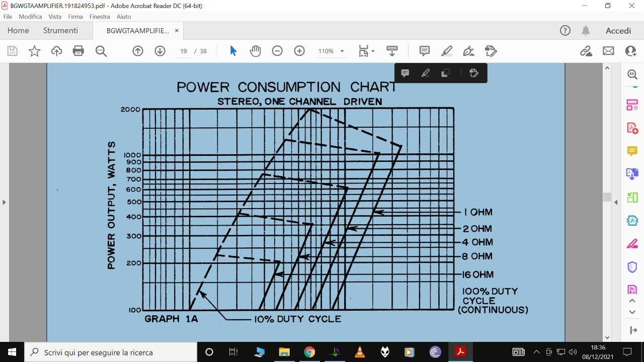Go to next page arrow
This screenshot has width=644, height=362.
pos(160,51)
